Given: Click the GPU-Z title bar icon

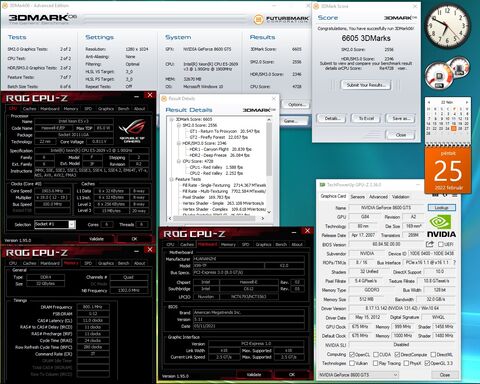Looking at the screenshot, I should 322,185.
